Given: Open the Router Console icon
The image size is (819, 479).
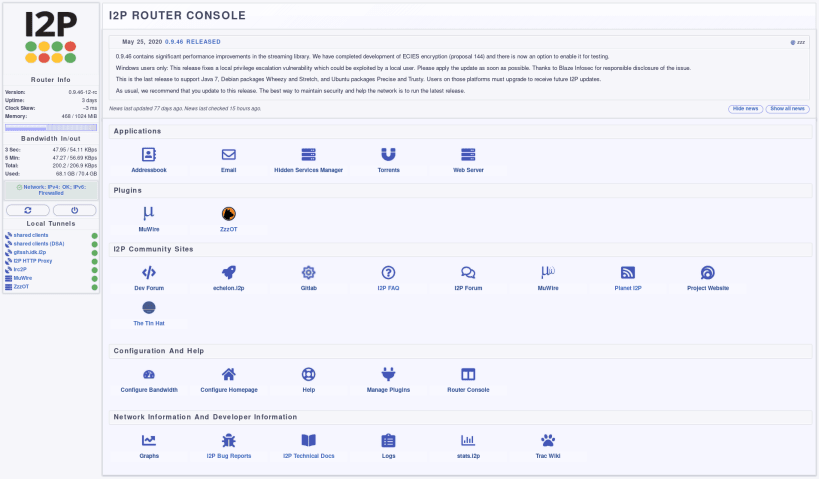Looking at the screenshot, I should pos(469,375).
